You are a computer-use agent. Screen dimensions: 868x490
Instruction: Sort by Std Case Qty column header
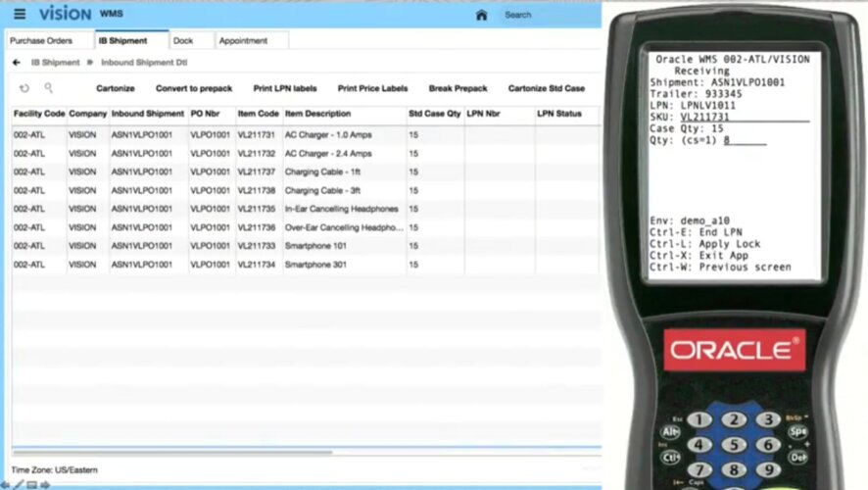pos(435,114)
